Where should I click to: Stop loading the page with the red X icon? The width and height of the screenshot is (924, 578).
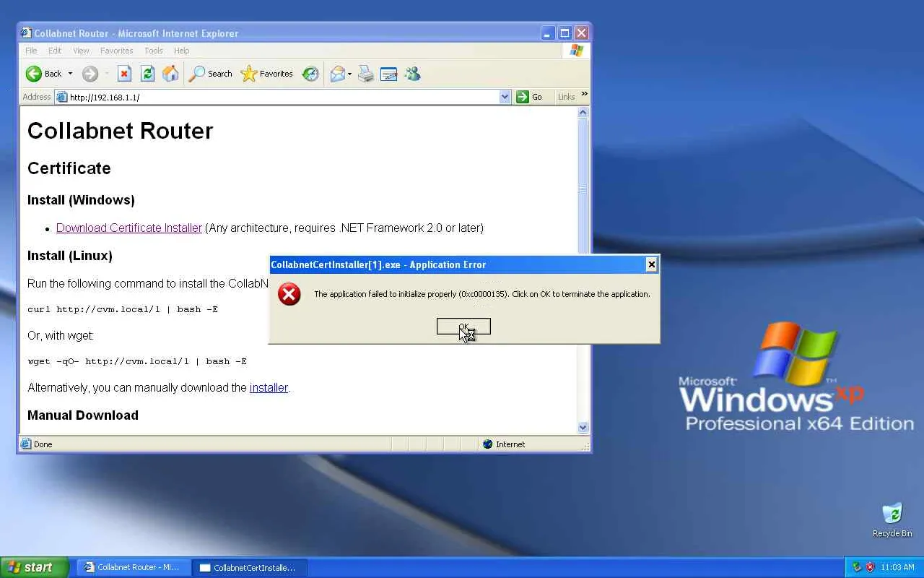pyautogui.click(x=124, y=74)
